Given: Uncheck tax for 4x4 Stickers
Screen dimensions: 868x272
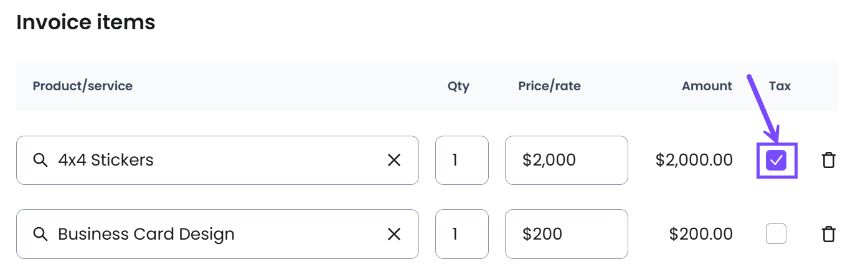Looking at the screenshot, I should pos(776,161).
